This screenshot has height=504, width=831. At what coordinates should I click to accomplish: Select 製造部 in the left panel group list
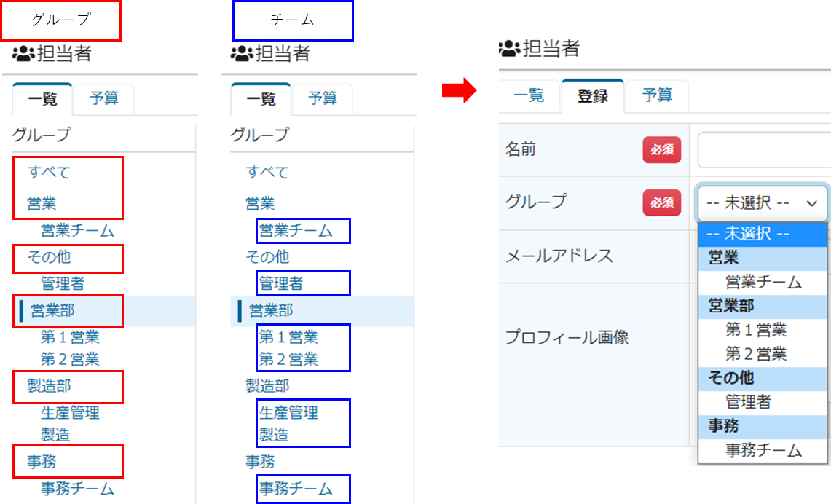coord(49,386)
